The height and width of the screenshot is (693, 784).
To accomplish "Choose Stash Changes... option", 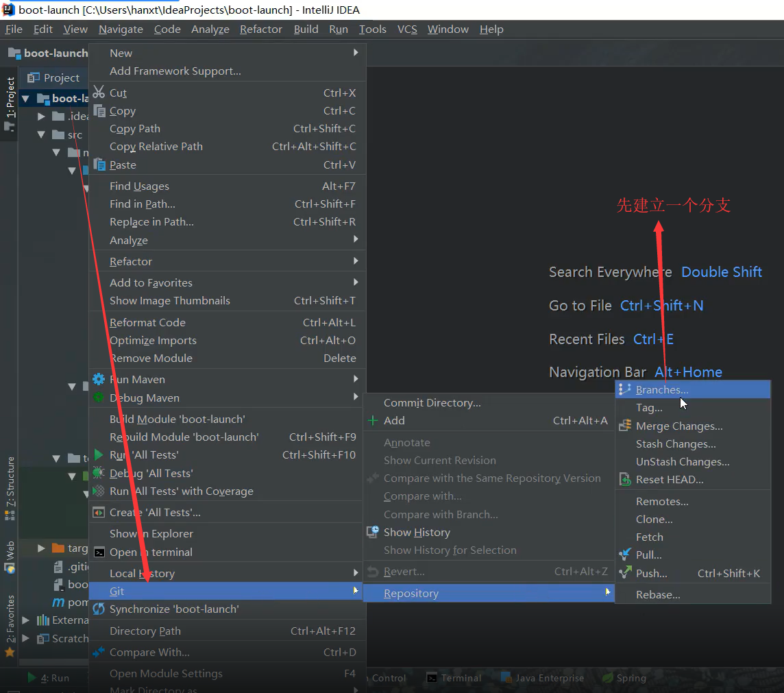I will [x=692, y=443].
